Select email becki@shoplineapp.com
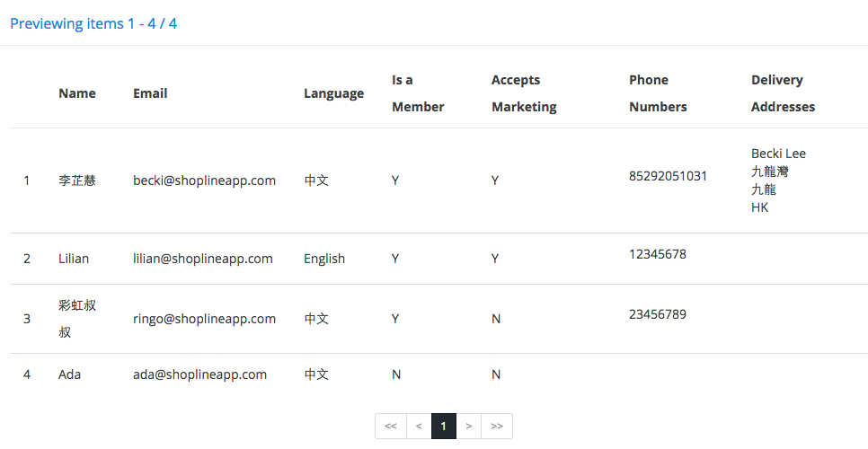The height and width of the screenshot is (449, 868). [204, 180]
